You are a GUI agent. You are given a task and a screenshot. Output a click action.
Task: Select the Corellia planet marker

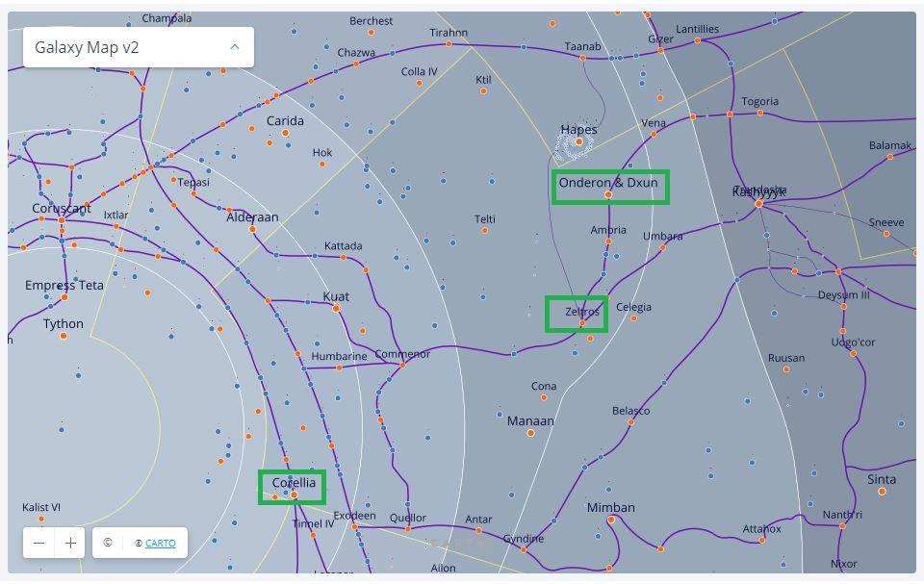tap(295, 495)
